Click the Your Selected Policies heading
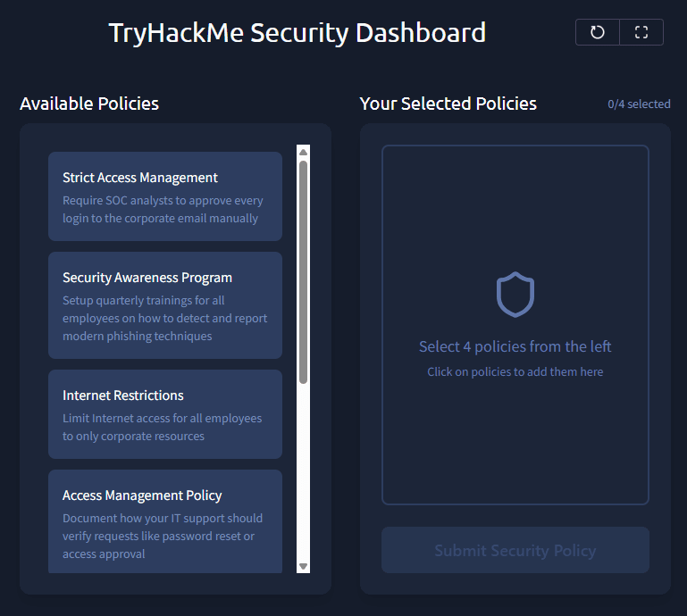The height and width of the screenshot is (616, 687). pos(448,104)
